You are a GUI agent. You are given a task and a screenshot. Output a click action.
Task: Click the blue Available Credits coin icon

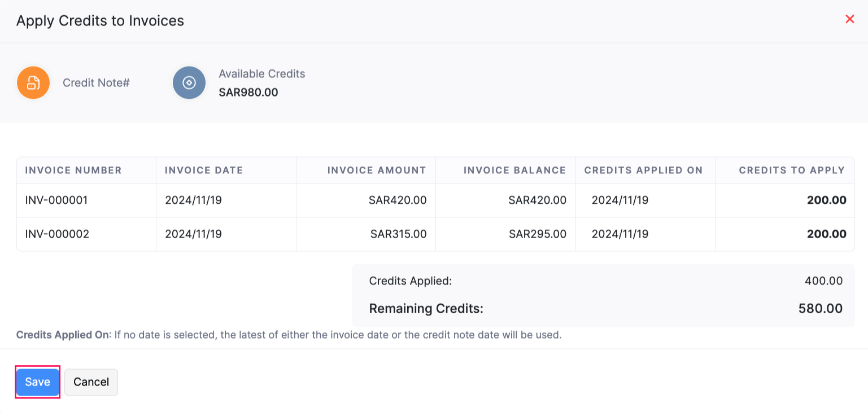tap(189, 82)
